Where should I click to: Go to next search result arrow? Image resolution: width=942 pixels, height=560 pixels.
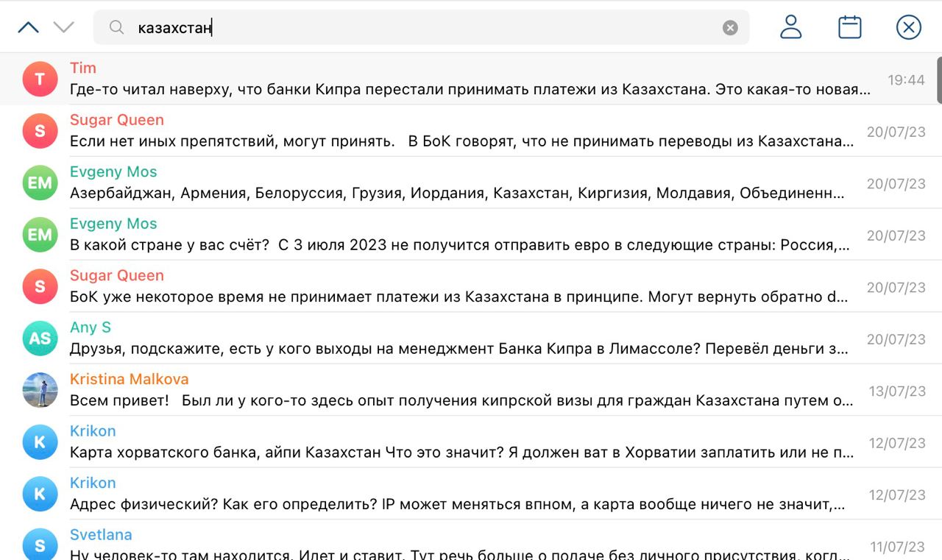(x=64, y=28)
